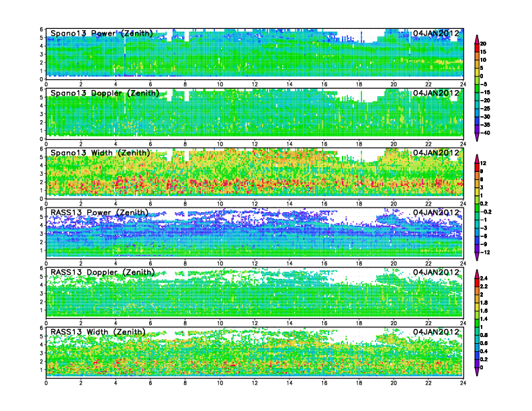Click the pink upper arrow tip of top colorbar
The image size is (532, 411).
click(477, 38)
